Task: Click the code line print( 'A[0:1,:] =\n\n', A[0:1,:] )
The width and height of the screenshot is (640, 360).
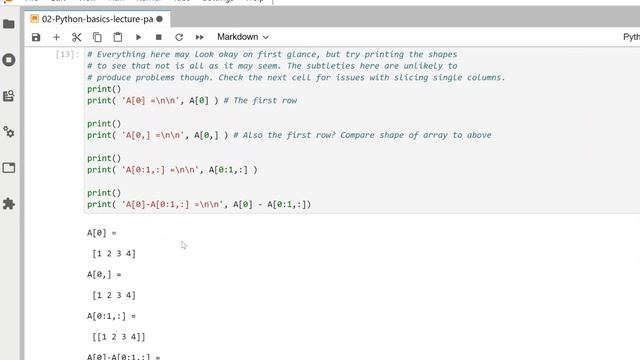Action: tap(172, 170)
